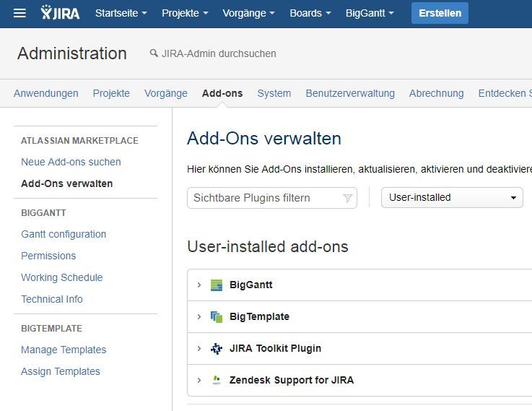Click the JIRA logo
The width and height of the screenshot is (532, 411).
60,13
